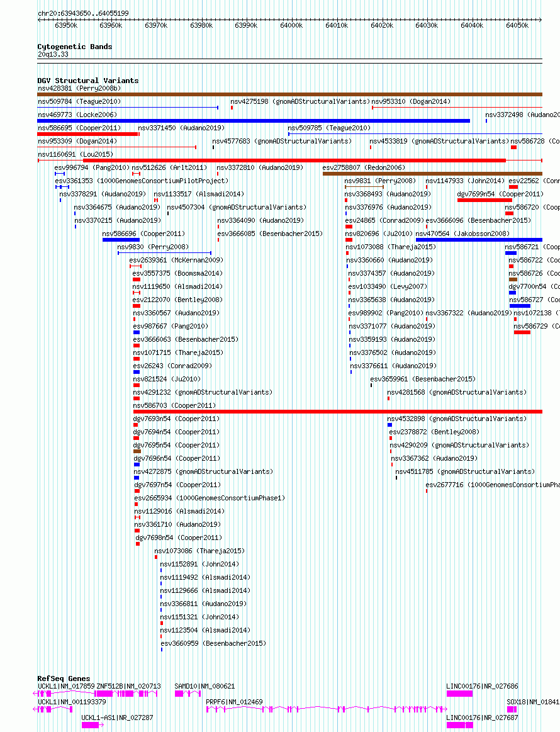Click nsv4532898 gnomAD variant label
The width and height of the screenshot is (560, 732).
coord(457,419)
